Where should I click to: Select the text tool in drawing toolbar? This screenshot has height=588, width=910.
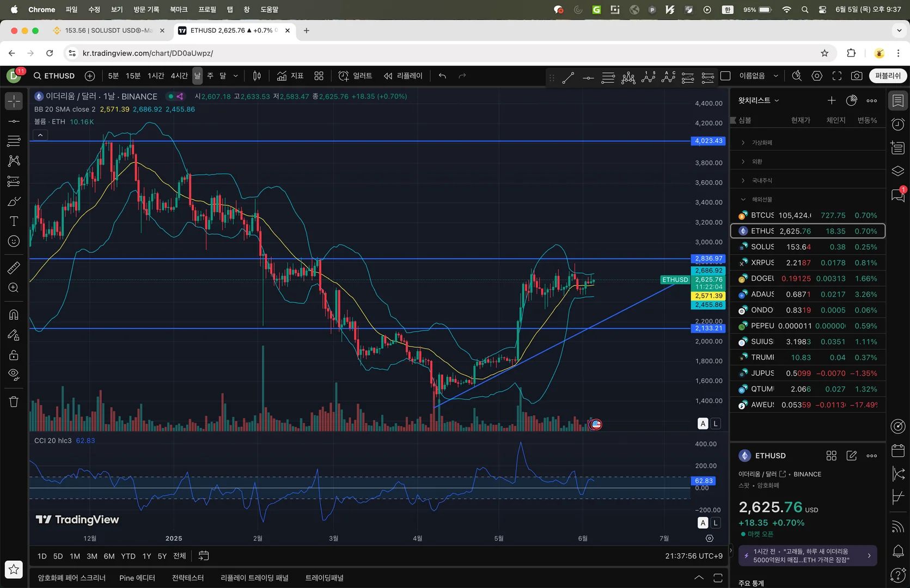coord(14,221)
